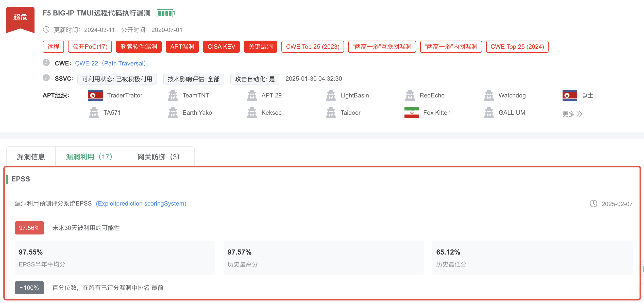The height and width of the screenshot is (303, 644).
Task: Click the red 97.56% EPSS score badge
Action: (29, 228)
